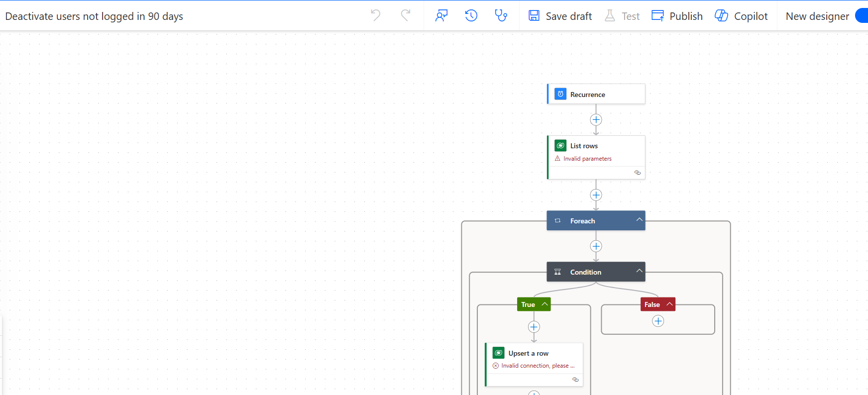Click the Undo arrow icon
Screen dimensions: 868x395
[376, 16]
